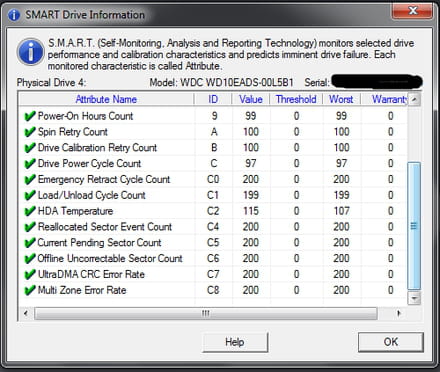
Task: Click checkmark for UltraDMA CRC Error Rate
Action: pos(30,274)
